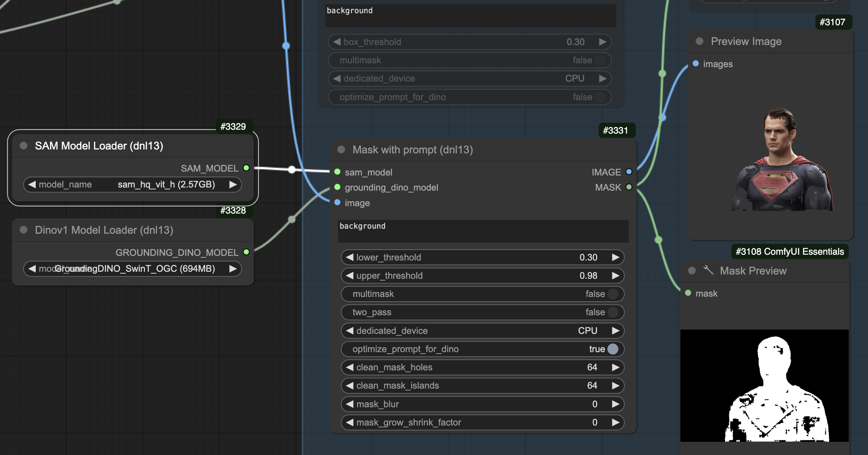Image resolution: width=868 pixels, height=455 pixels.
Task: Click the SAM_MODEL output connector
Action: tap(246, 168)
